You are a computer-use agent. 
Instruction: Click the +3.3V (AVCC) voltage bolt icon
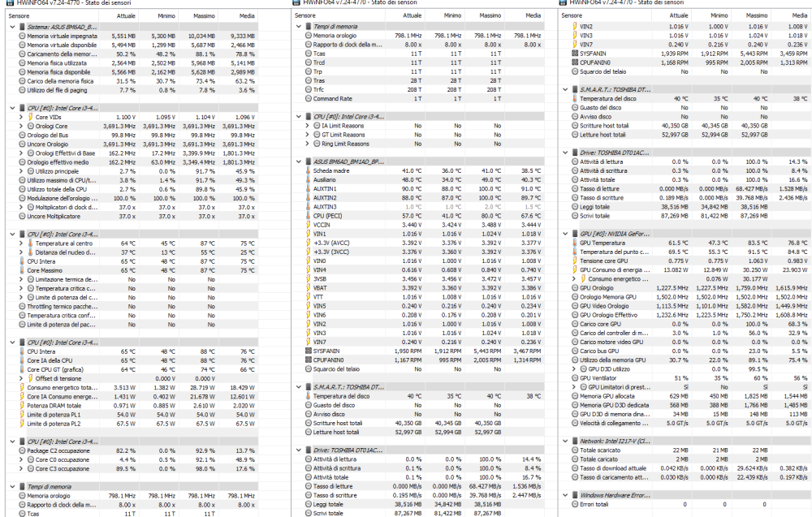tap(309, 243)
